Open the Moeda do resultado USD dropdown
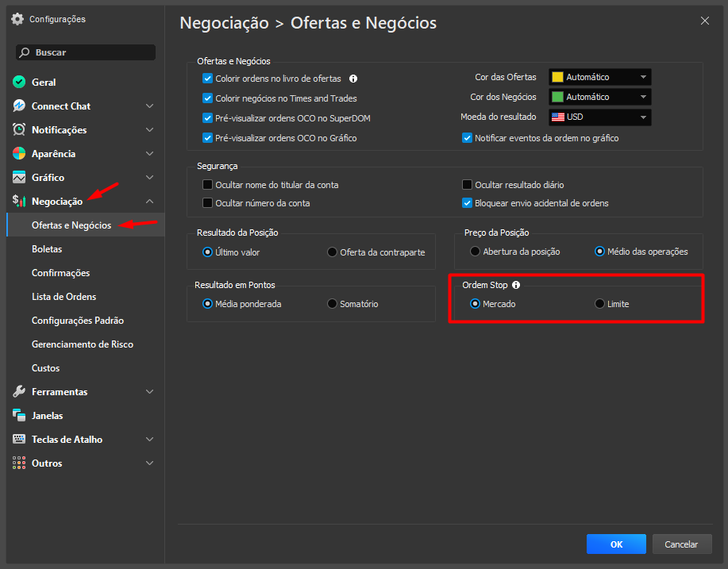This screenshot has height=569, width=728. 599,117
